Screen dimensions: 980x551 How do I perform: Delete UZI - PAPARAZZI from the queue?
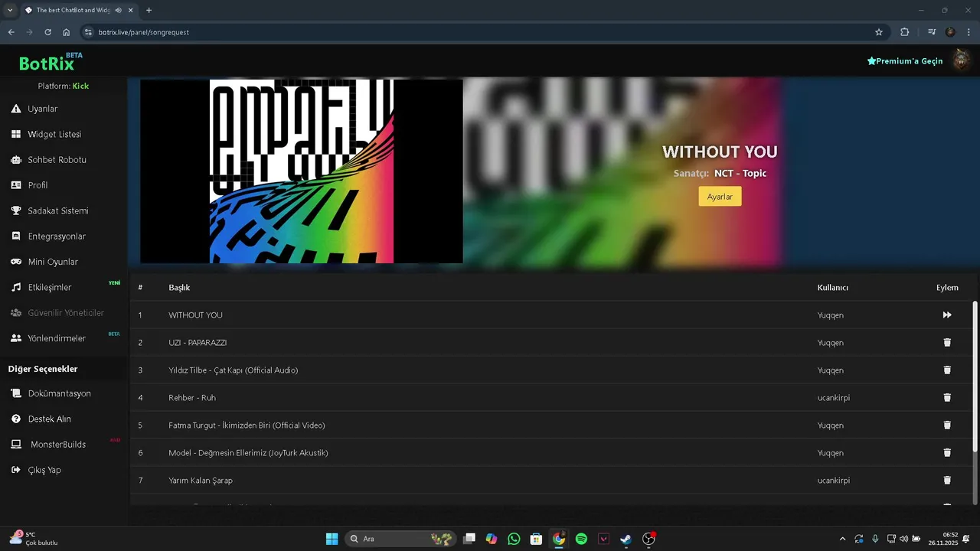[947, 342]
